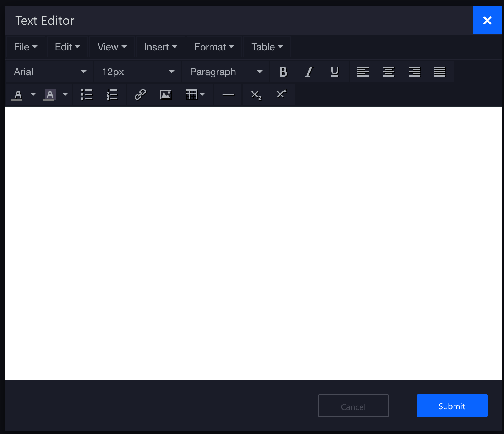Insert an image

[166, 95]
